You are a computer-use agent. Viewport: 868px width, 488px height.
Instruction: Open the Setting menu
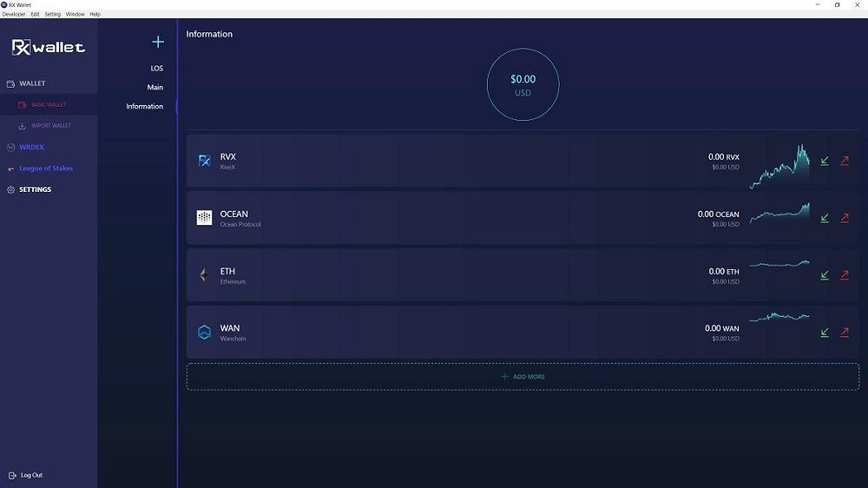[53, 15]
